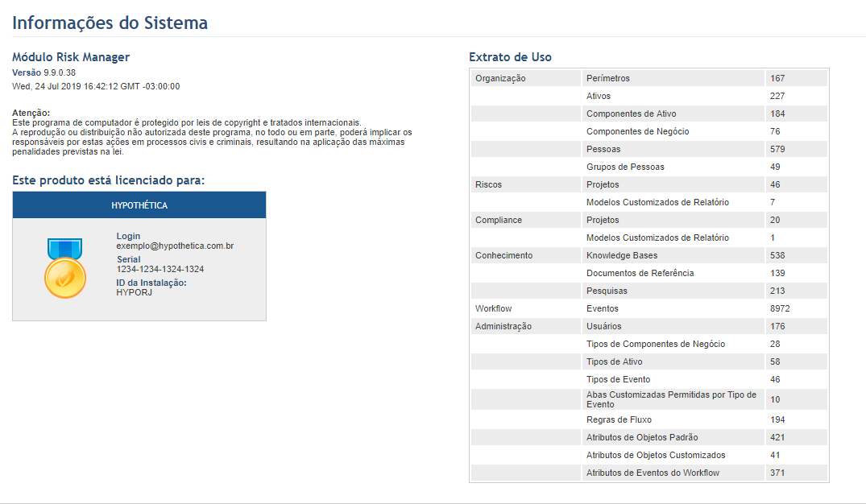Viewport: 866px width, 504px height.
Task: Click 'Projetos' in the Riscos row
Action: click(x=603, y=184)
